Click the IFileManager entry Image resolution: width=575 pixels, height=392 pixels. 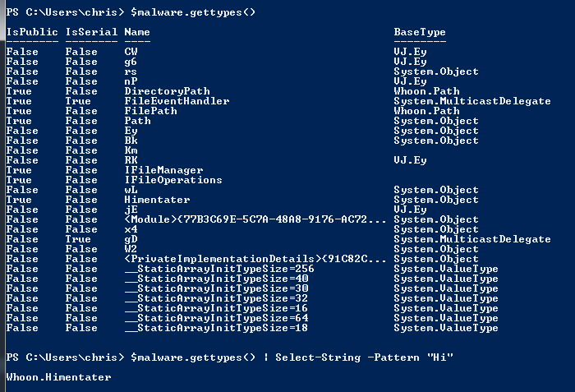coord(163,170)
